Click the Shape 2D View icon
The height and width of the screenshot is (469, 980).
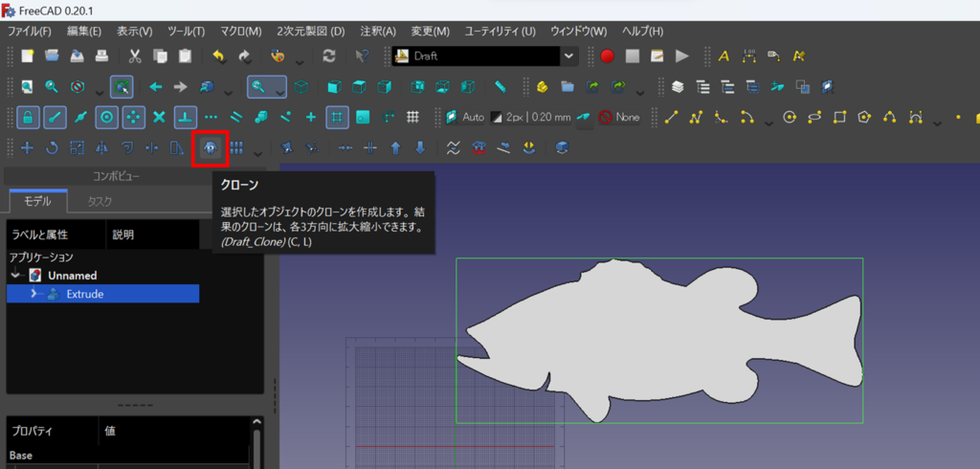pyautogui.click(x=563, y=147)
